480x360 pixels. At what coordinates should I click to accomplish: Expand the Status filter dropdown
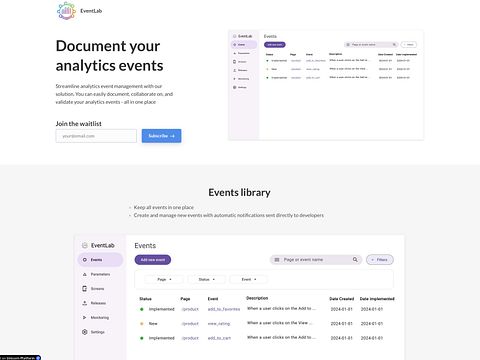coord(207,279)
